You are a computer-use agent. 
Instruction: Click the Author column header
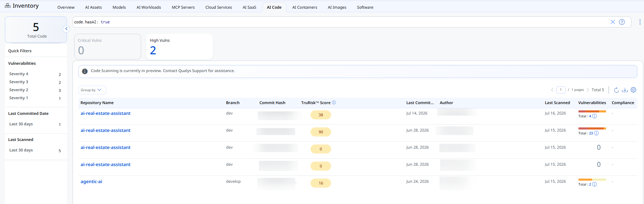click(446, 103)
